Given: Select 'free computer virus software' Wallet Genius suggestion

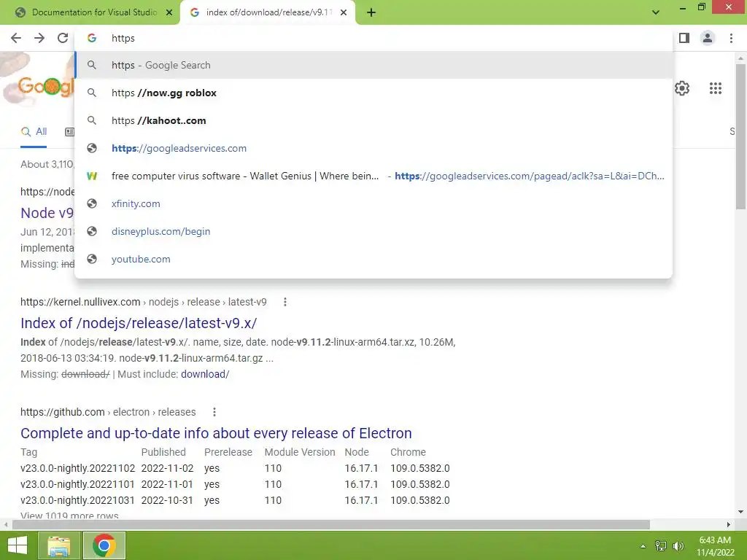Looking at the screenshot, I should point(373,176).
